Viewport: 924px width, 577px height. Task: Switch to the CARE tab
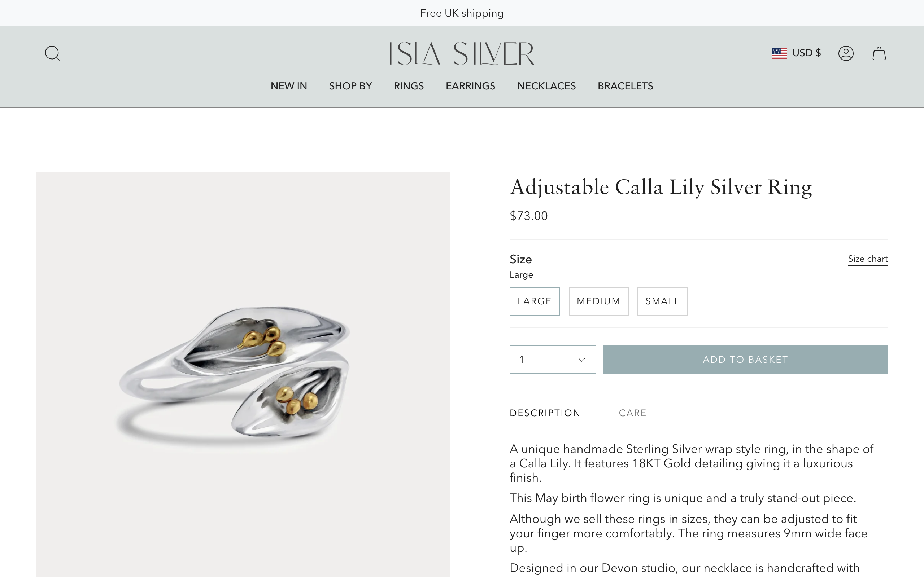[x=632, y=413]
